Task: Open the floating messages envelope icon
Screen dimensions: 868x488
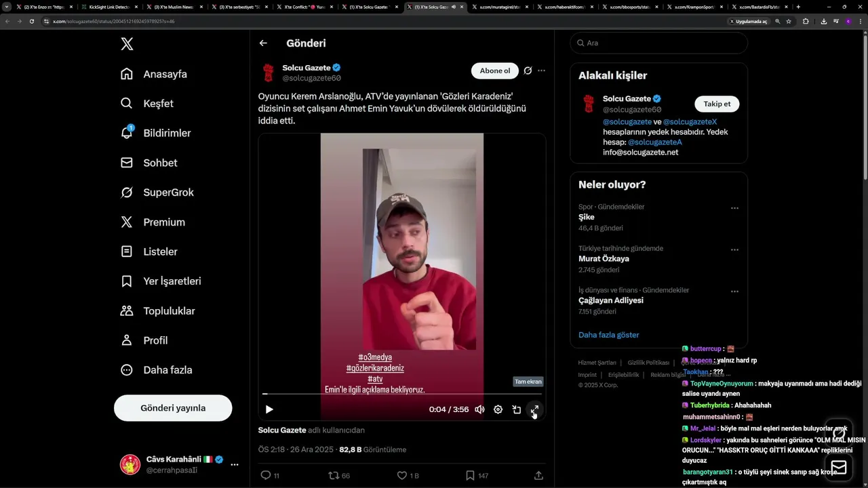Action: coord(839,468)
